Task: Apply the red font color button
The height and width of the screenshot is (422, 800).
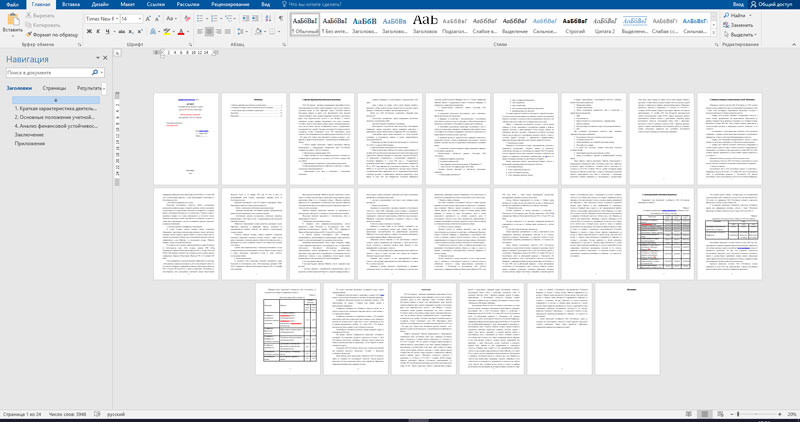Action: (x=181, y=32)
